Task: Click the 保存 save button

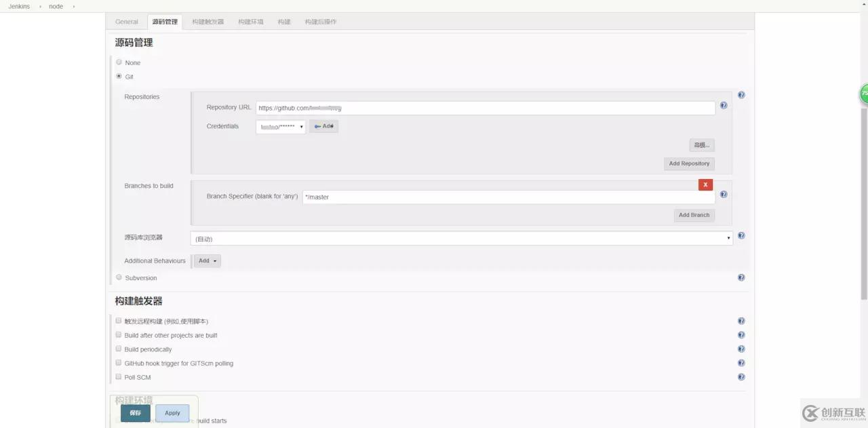Action: coord(136,413)
